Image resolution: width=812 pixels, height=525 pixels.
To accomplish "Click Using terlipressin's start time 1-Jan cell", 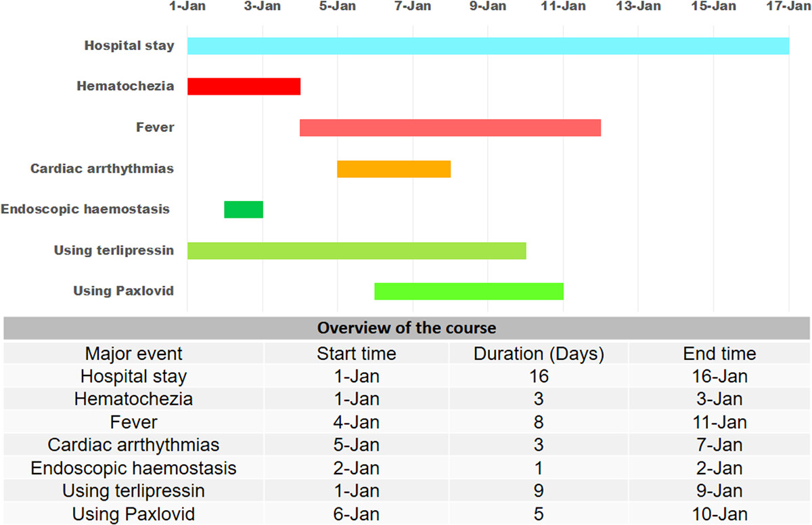I will click(357, 491).
